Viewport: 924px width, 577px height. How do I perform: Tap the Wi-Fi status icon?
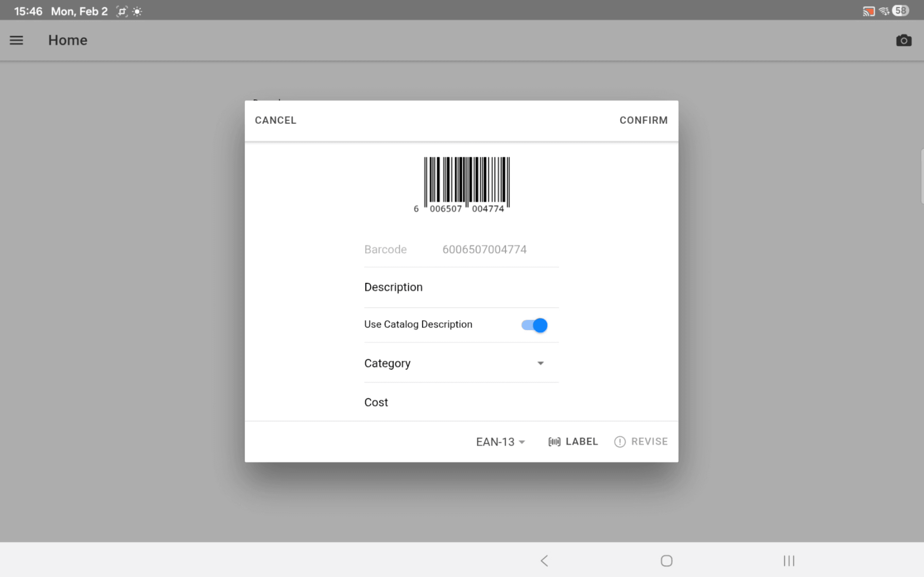click(884, 11)
